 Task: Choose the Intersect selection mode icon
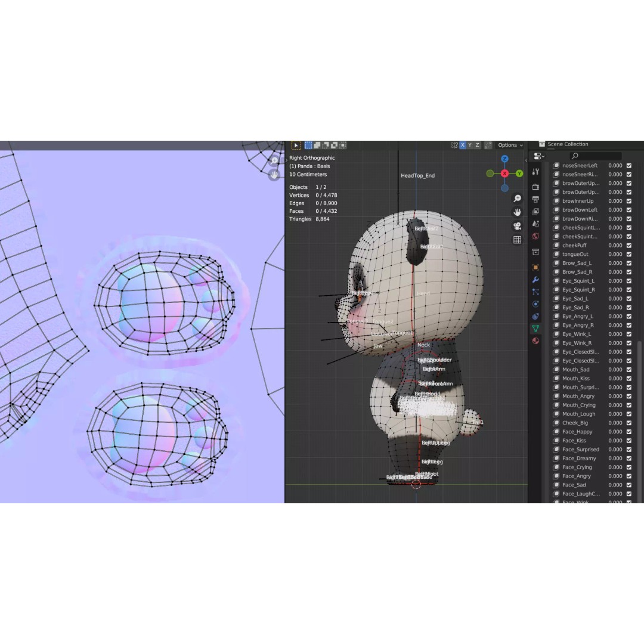[343, 145]
